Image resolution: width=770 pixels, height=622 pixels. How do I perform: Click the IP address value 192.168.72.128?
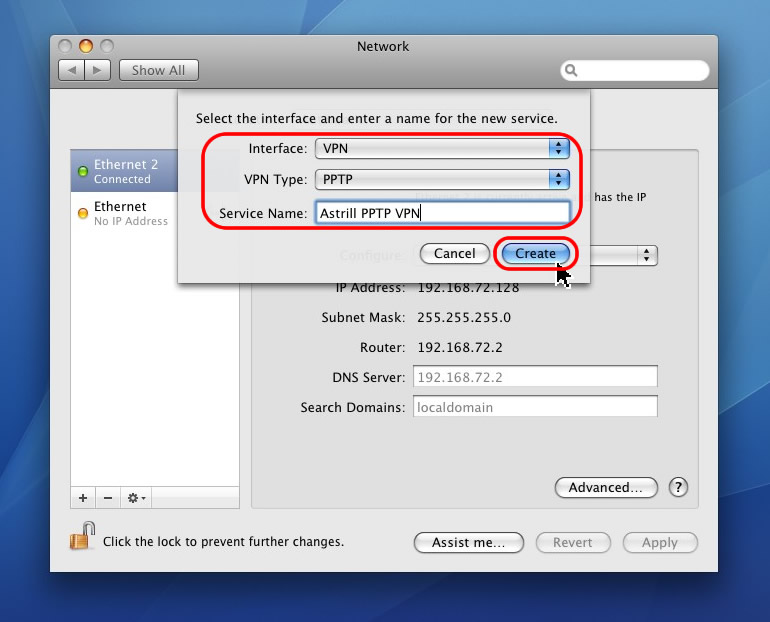468,288
